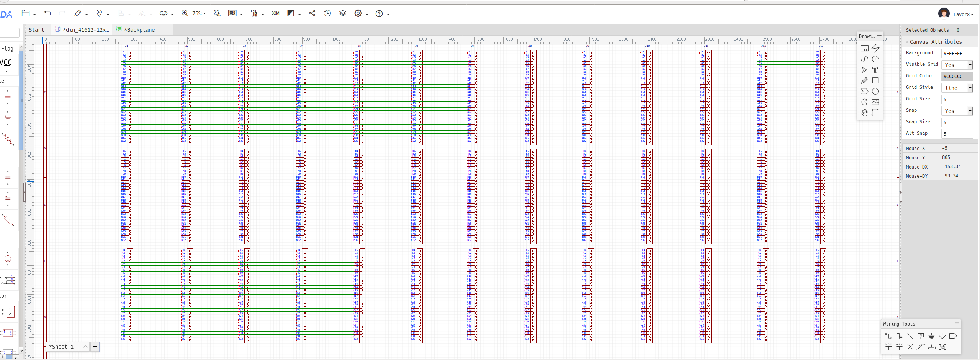The width and height of the screenshot is (980, 360).
Task: Click the Alt Snap input field
Action: point(957,134)
